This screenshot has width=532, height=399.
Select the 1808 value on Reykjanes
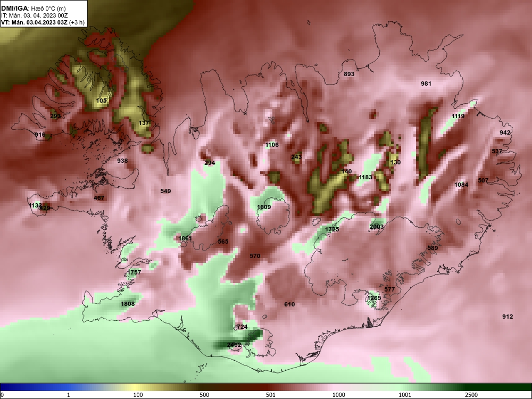point(128,304)
